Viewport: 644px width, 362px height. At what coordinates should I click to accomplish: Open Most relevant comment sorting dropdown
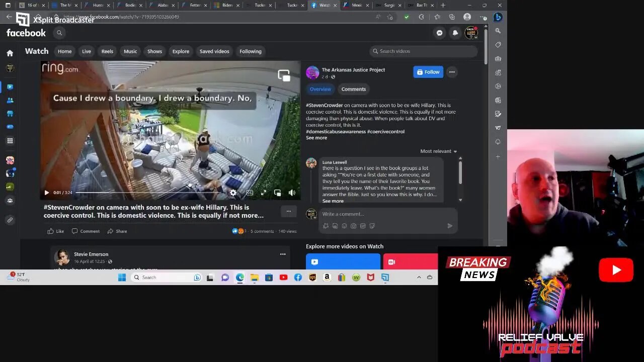coord(439,151)
